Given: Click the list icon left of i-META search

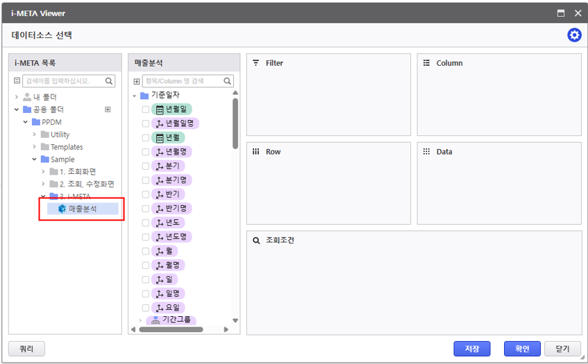Looking at the screenshot, I should [x=17, y=81].
